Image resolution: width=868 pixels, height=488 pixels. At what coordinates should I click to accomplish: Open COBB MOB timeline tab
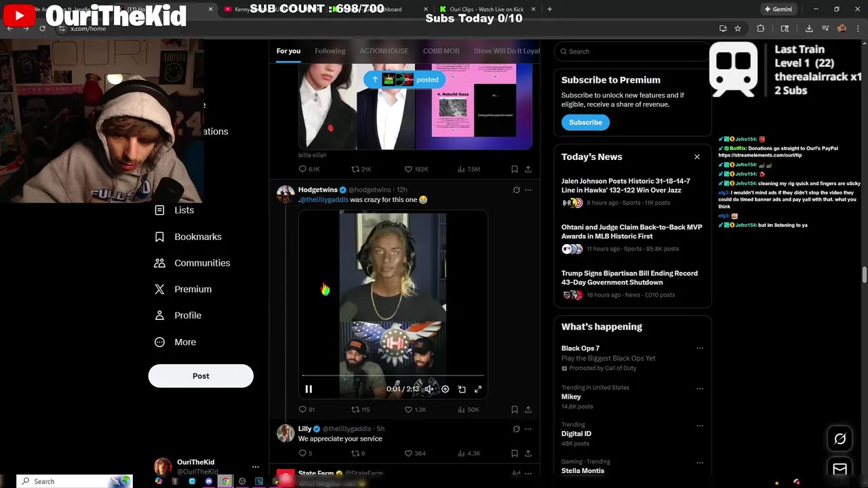click(441, 51)
